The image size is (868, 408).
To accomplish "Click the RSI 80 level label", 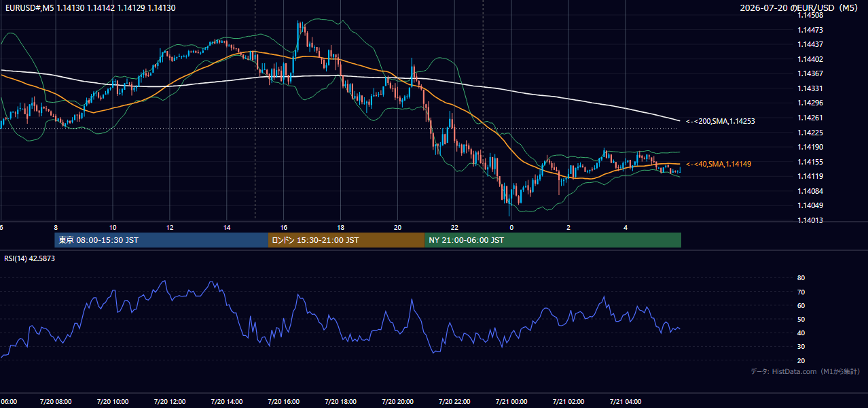I will pyautogui.click(x=801, y=278).
